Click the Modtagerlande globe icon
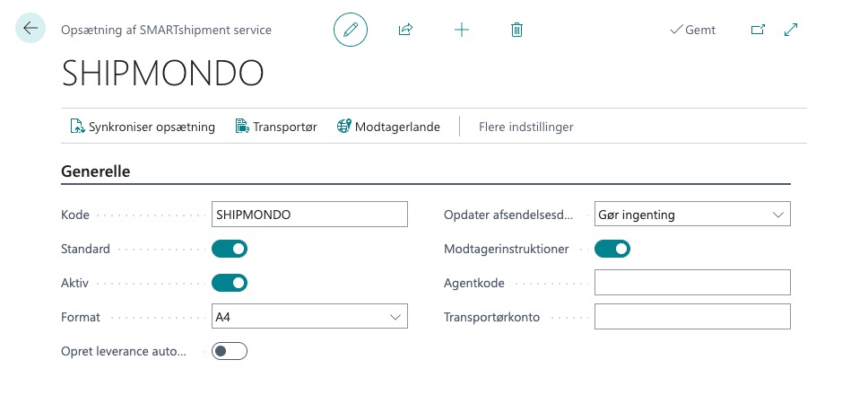Screen dimensions: 868x395 tap(343, 127)
